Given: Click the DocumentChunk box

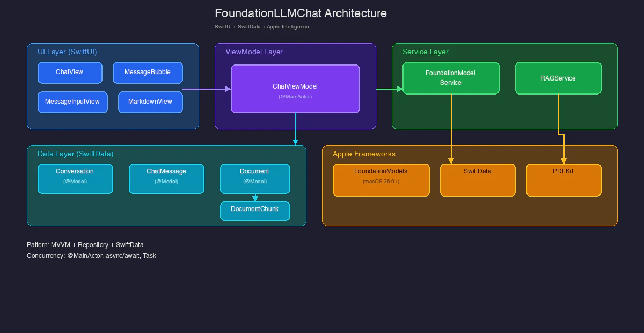Looking at the screenshot, I should [255, 211].
